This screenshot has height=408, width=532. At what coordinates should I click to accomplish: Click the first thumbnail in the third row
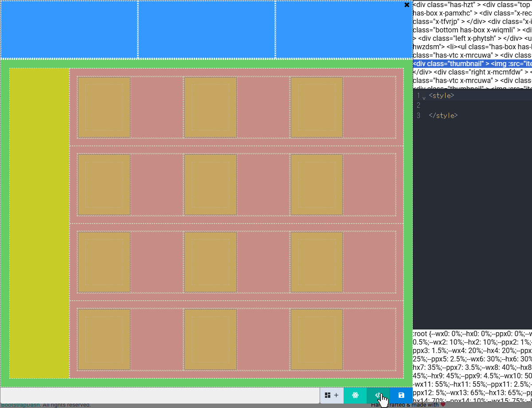104,262
